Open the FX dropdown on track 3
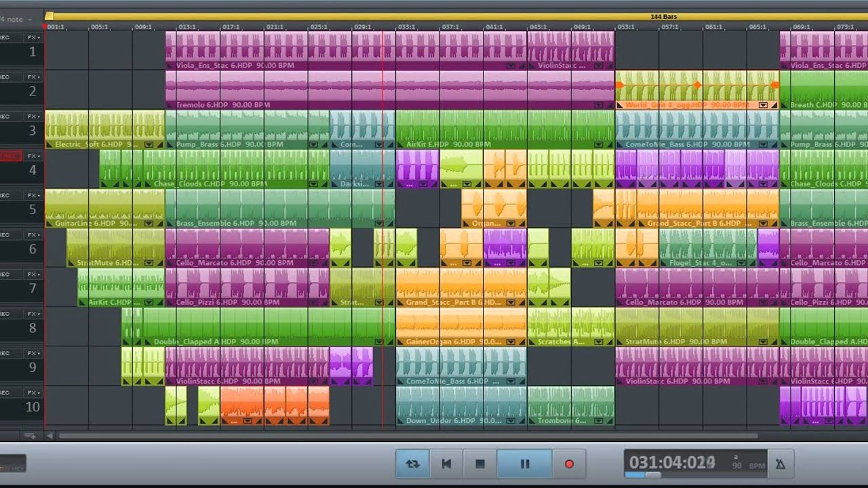This screenshot has height=488, width=868. [33, 117]
